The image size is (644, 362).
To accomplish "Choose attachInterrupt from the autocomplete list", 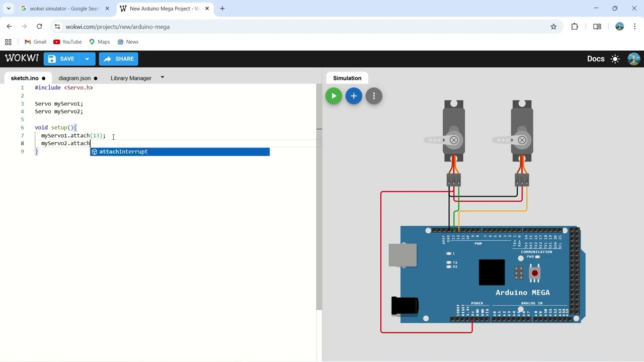I will click(x=180, y=152).
